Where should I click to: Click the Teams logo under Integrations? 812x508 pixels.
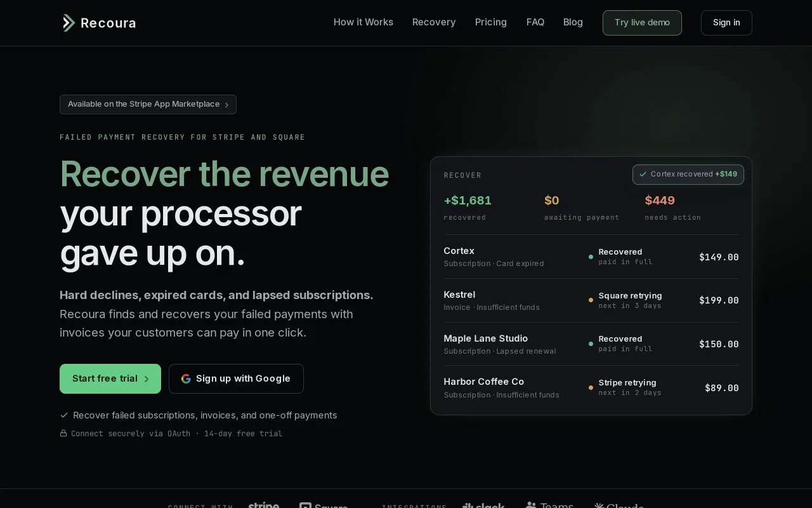pos(549,505)
